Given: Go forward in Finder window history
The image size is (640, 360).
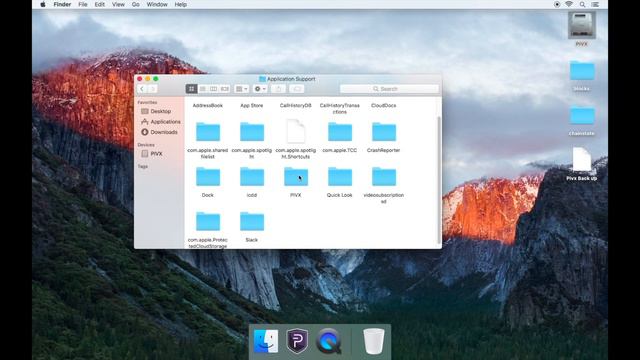Looking at the screenshot, I should point(152,89).
